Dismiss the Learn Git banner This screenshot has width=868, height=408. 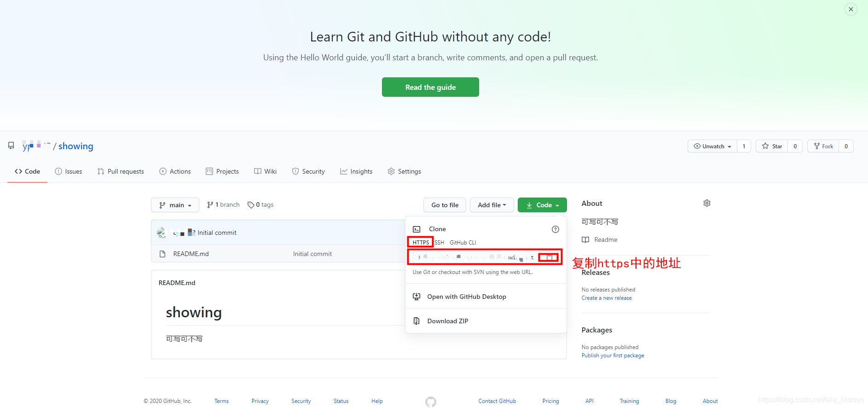pos(851,9)
